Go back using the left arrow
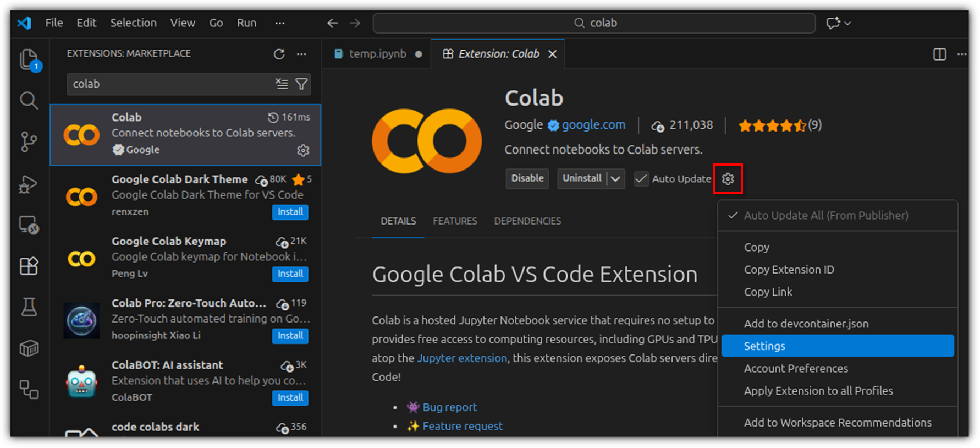Image resolution: width=980 pixels, height=448 pixels. (x=333, y=23)
